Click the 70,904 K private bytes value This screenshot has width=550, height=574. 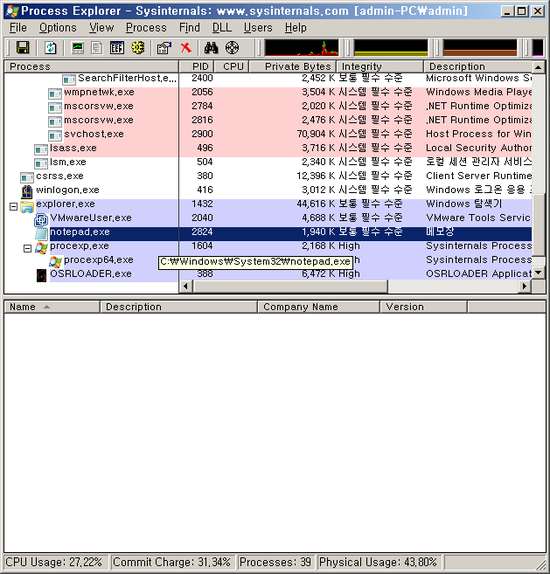point(316,134)
